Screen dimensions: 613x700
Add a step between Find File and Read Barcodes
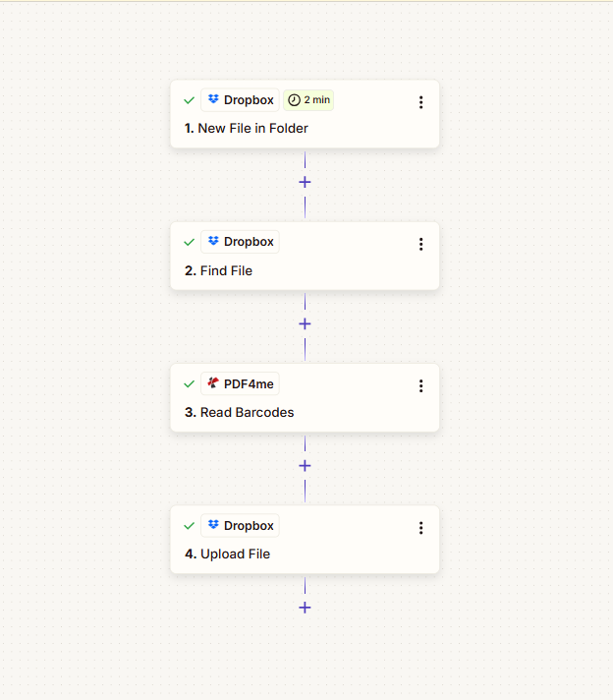(x=305, y=323)
